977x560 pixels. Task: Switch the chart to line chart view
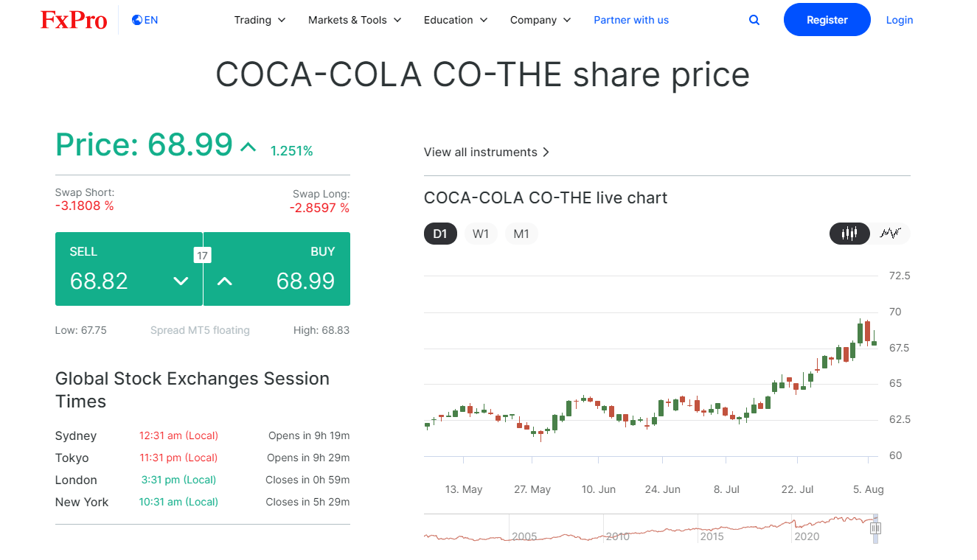[x=891, y=234]
